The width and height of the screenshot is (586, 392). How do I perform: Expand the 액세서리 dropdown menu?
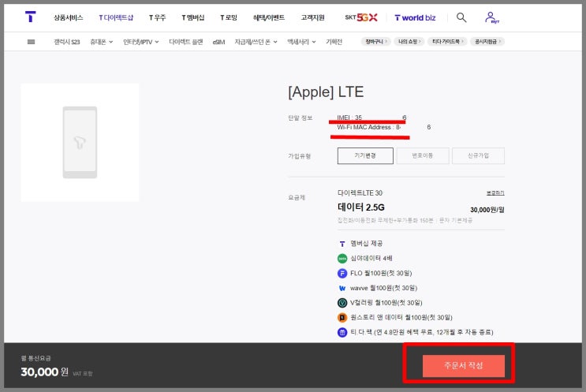click(301, 42)
